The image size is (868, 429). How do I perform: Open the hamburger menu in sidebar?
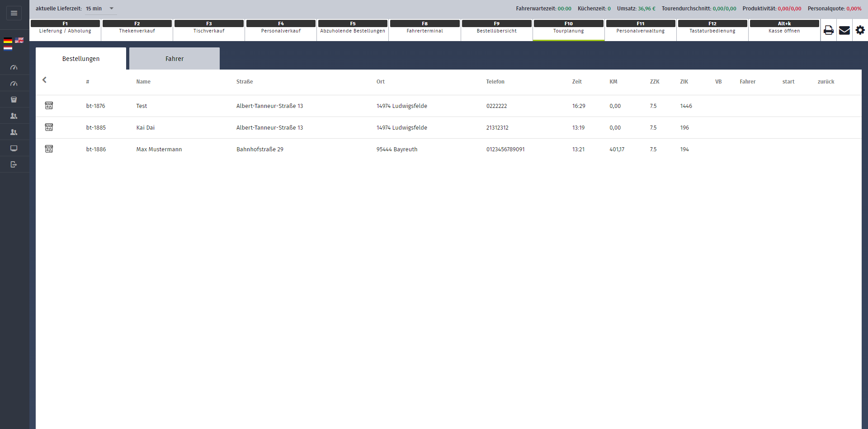point(14,13)
